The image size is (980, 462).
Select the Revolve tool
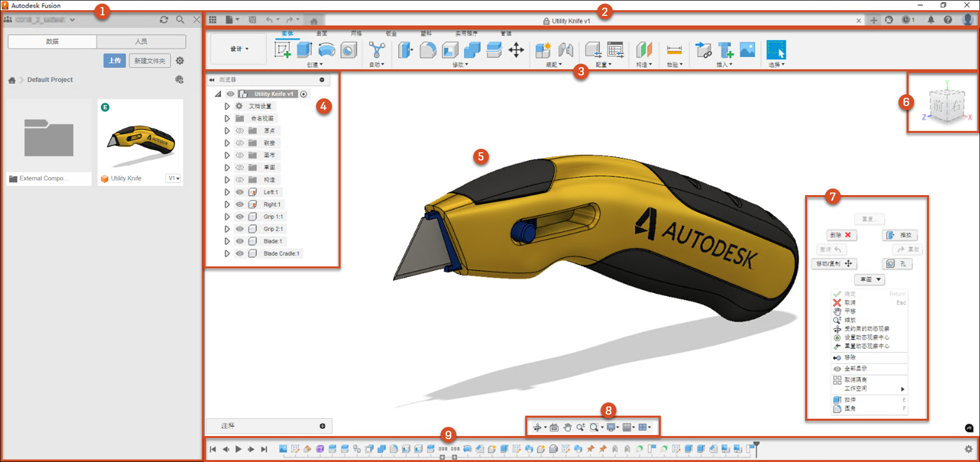coord(327,50)
